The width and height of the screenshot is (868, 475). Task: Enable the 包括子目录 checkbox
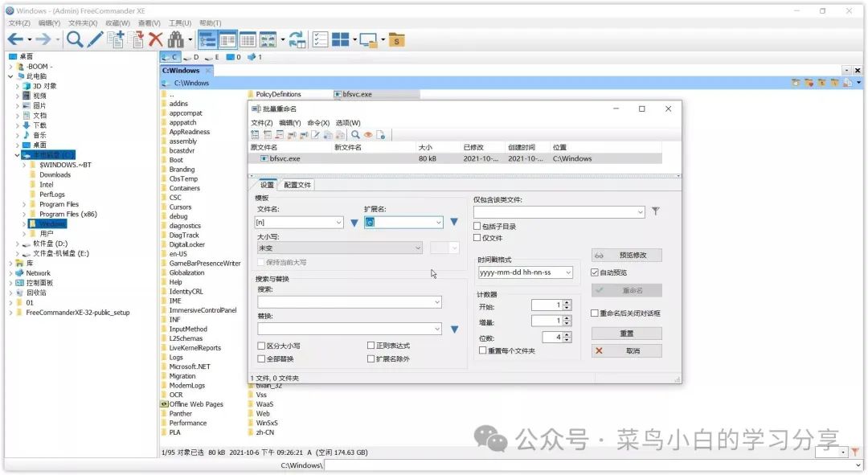[x=477, y=226]
